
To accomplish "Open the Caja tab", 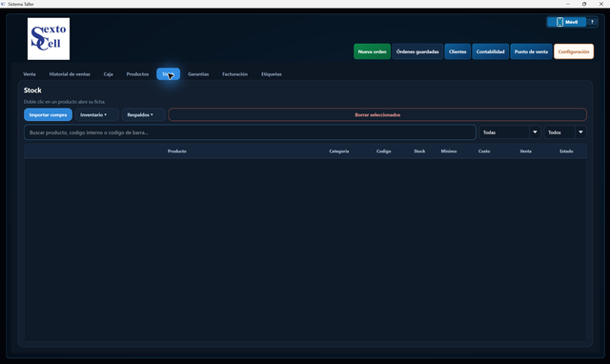I will pyautogui.click(x=108, y=74).
